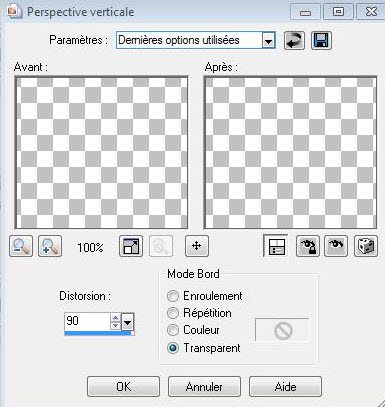Viewport: 385px width, 407px height.
Task: Expand the Distorsion slider dropdown arrow
Action: 128,322
